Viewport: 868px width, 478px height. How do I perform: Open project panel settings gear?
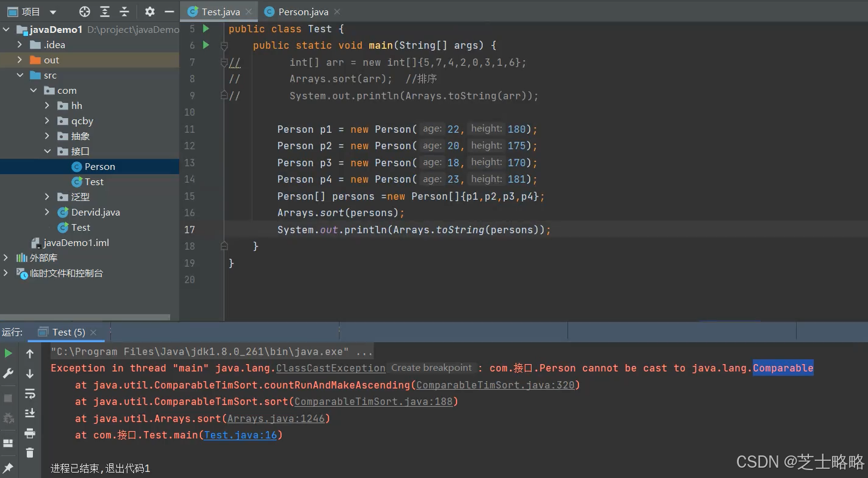click(150, 12)
